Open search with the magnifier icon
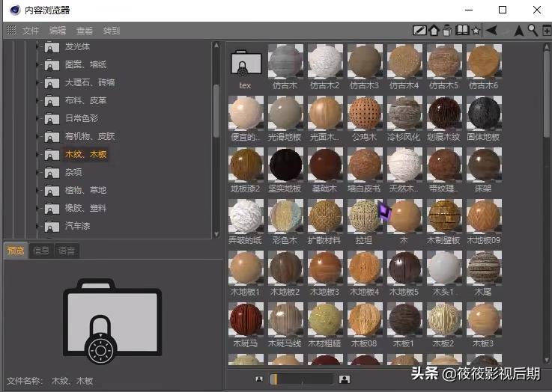 [x=533, y=31]
